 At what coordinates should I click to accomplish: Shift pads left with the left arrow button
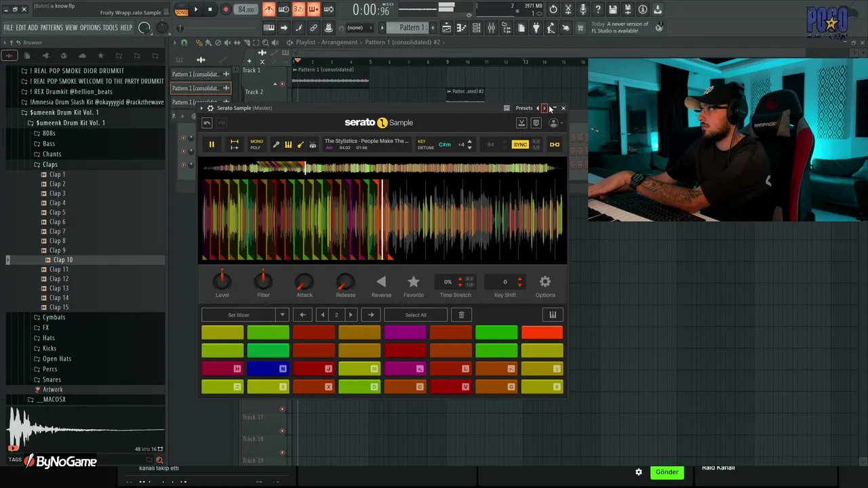(x=302, y=314)
